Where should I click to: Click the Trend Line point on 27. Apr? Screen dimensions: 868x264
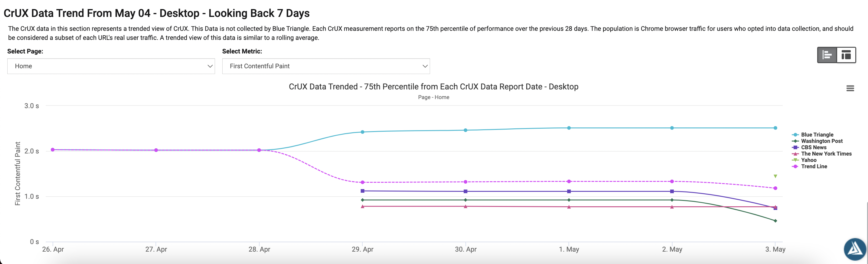click(x=156, y=150)
